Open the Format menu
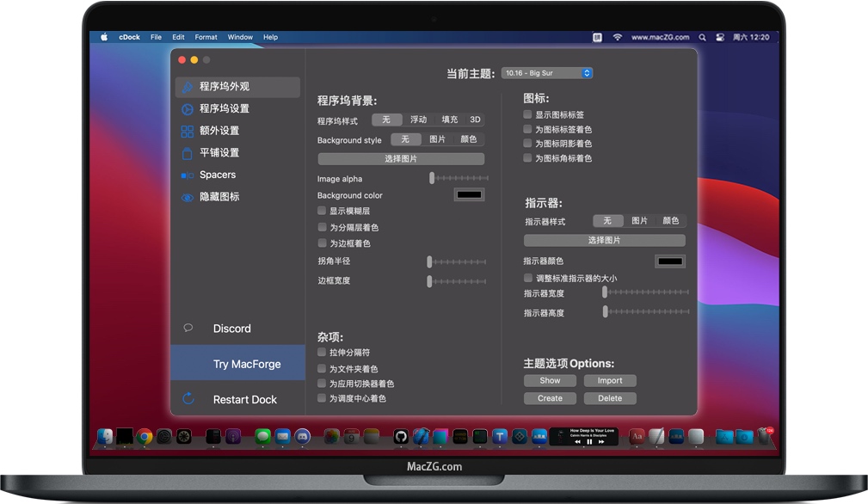 [206, 37]
